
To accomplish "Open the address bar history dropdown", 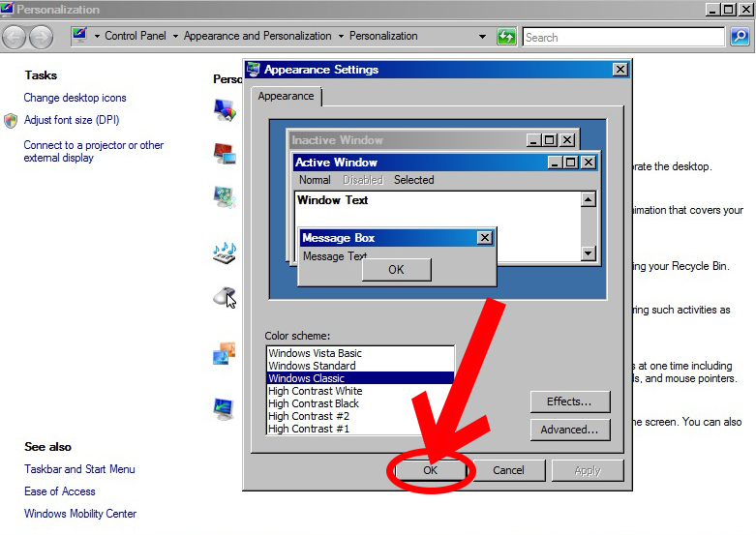I will (482, 37).
